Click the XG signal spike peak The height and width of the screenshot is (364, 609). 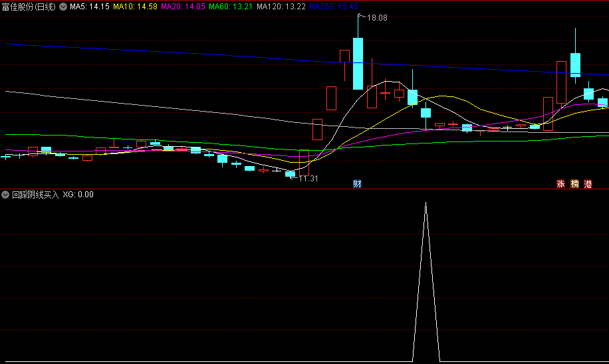(426, 203)
